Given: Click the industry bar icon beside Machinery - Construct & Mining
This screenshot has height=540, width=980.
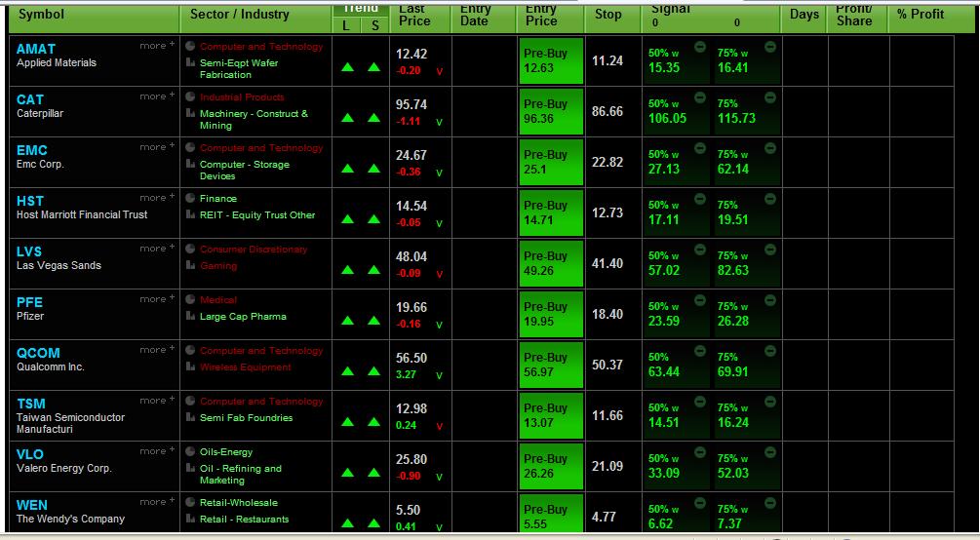Looking at the screenshot, I should [x=190, y=113].
